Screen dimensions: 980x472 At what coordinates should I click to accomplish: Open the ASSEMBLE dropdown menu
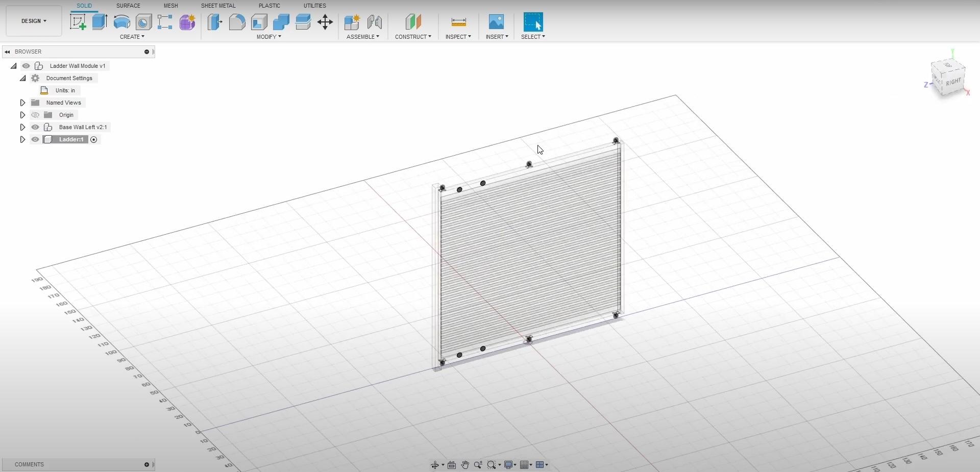(x=363, y=37)
